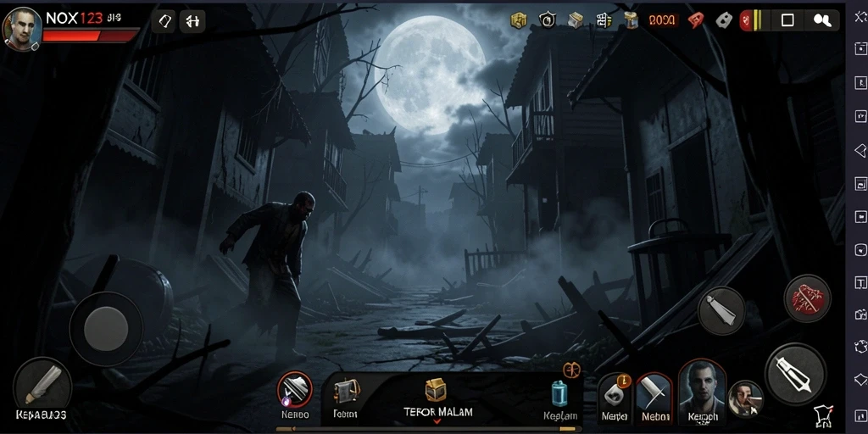Select the blue canister item Keplam
Screen dimensions: 868x434
coord(559,394)
